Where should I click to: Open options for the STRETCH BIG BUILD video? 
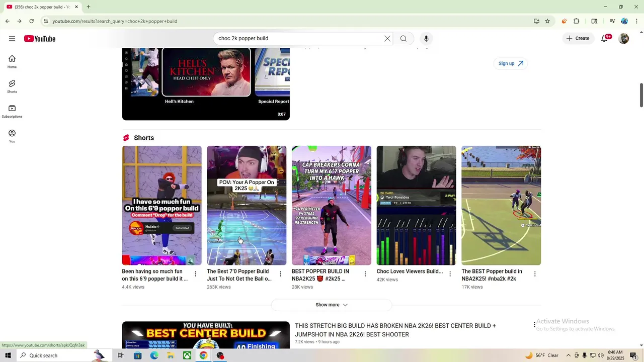[x=535, y=325]
